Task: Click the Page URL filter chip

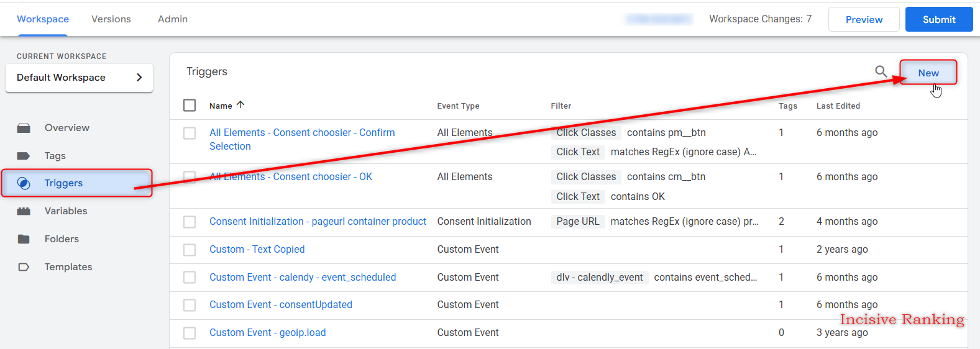Action: coord(578,222)
